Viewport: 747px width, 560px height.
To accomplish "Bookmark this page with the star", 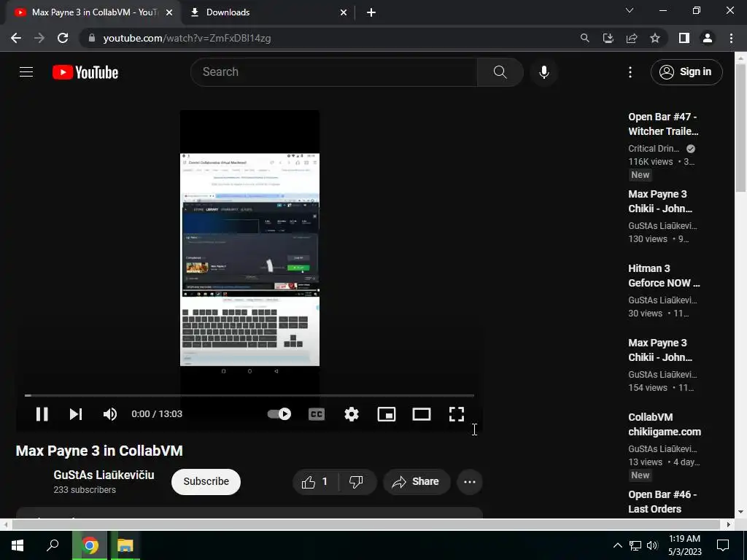I will 655,38.
